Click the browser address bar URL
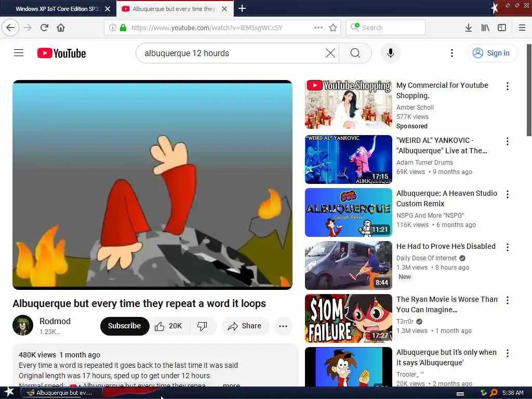Image resolution: width=532 pixels, height=399 pixels. pyautogui.click(x=206, y=28)
